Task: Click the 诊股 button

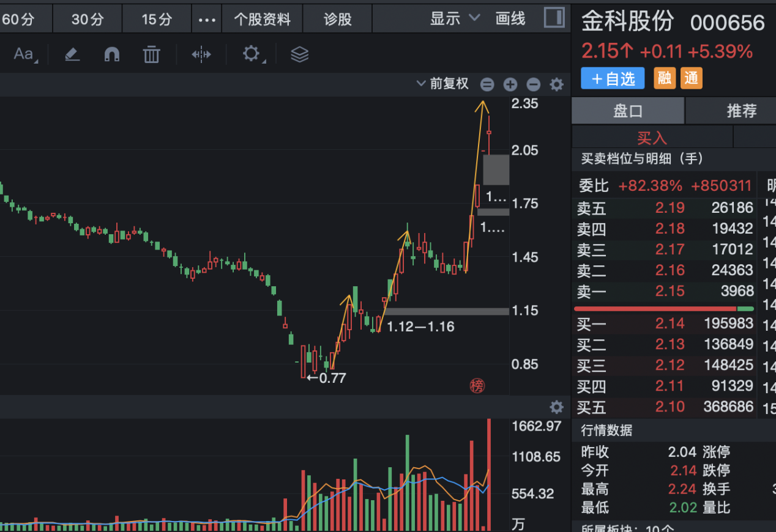Action: tap(338, 20)
